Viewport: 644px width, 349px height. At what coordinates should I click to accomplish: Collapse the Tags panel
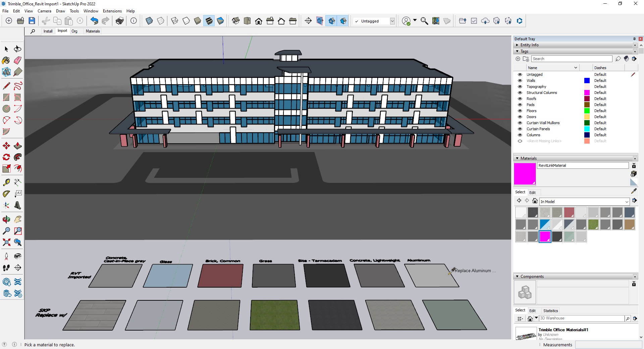(518, 51)
